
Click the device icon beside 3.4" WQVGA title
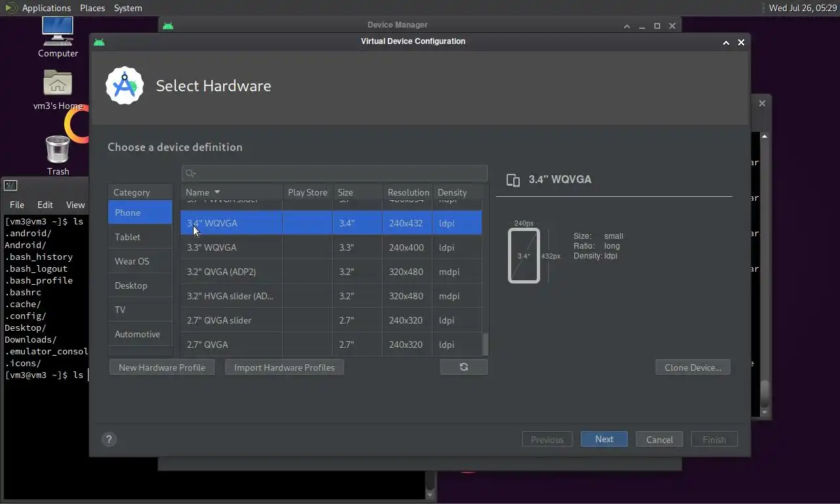[513, 180]
